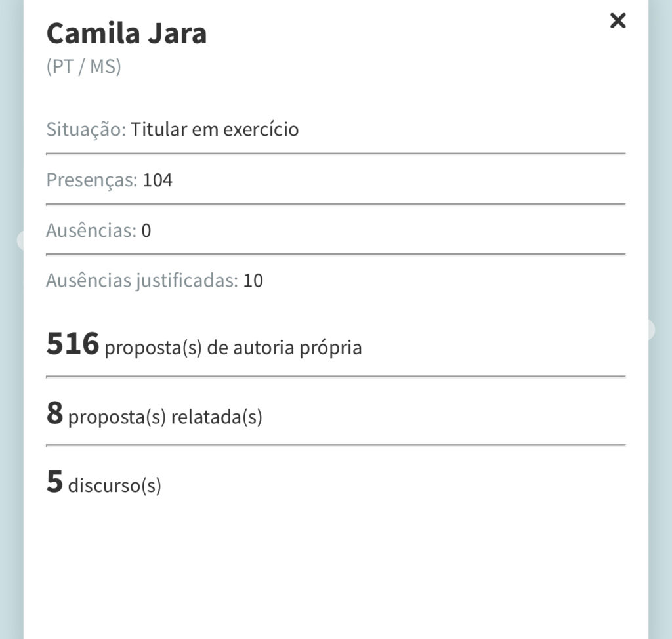Select the 10 justified absences value
Image resolution: width=672 pixels, height=639 pixels.
tap(253, 281)
